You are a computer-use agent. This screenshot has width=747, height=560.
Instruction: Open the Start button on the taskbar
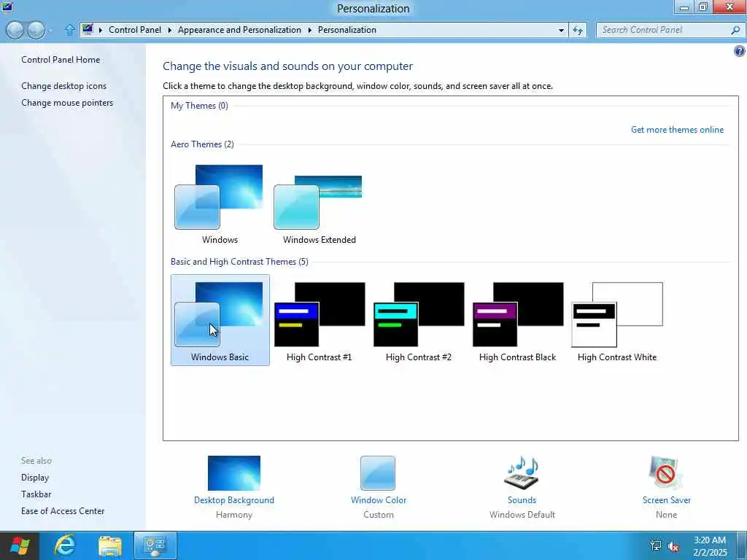19,545
